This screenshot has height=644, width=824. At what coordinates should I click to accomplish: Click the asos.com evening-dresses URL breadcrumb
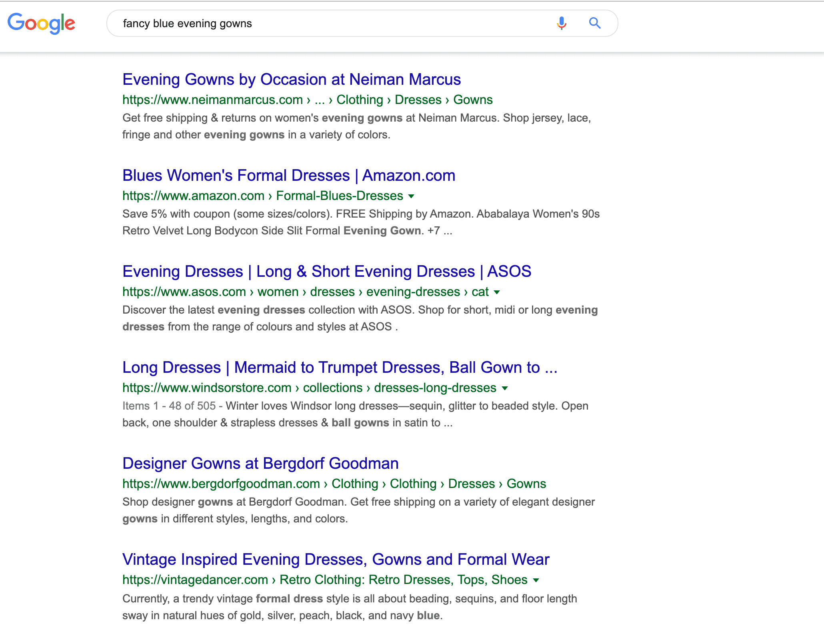click(305, 292)
